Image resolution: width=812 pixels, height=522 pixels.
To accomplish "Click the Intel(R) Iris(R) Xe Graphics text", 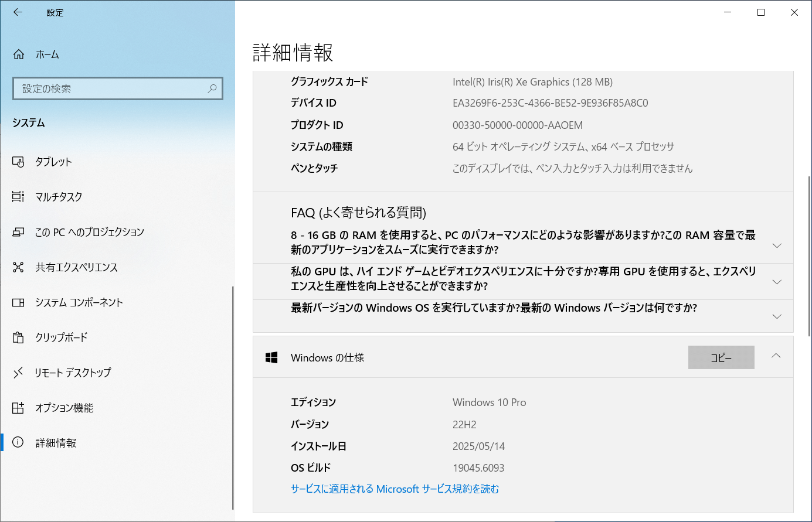I will tap(532, 82).
